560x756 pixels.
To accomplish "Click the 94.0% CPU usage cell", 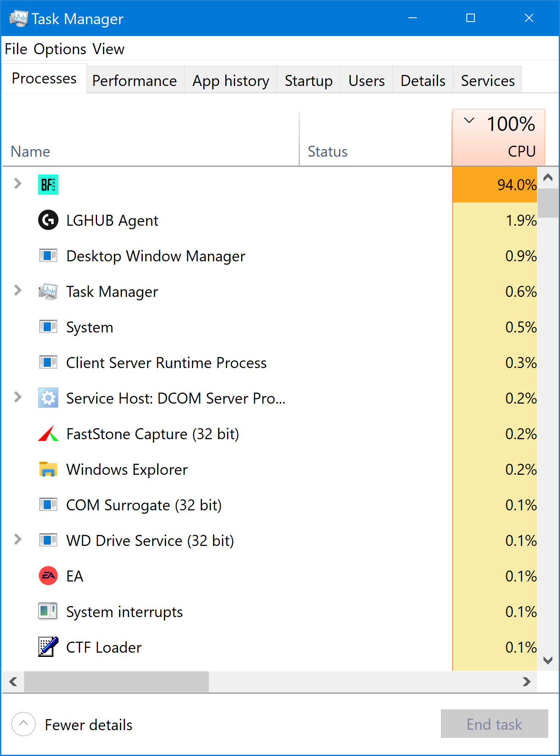I will point(495,185).
